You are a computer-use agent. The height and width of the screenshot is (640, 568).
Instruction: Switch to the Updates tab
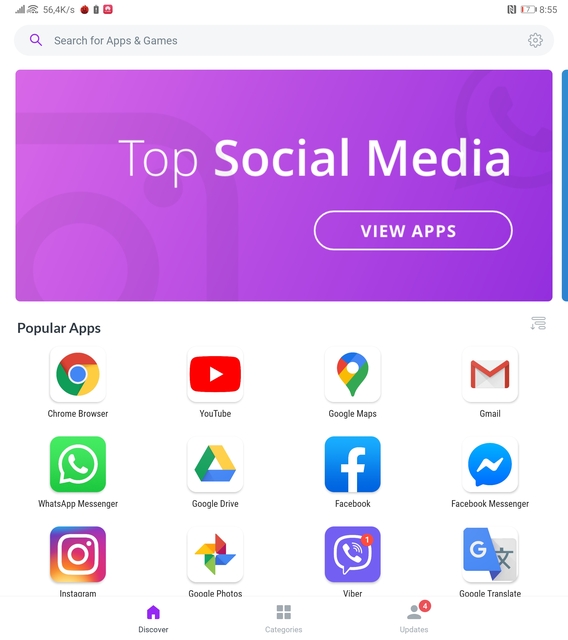[x=415, y=618]
